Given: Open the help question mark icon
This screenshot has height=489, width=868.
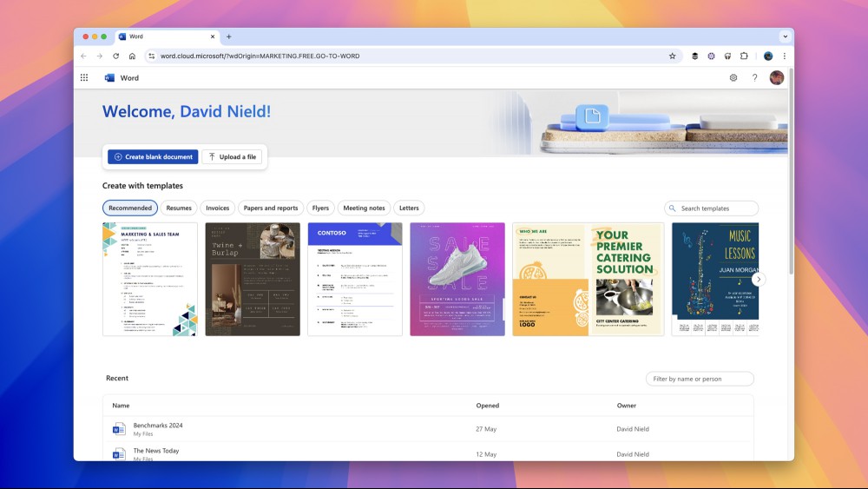Looking at the screenshot, I should point(754,77).
